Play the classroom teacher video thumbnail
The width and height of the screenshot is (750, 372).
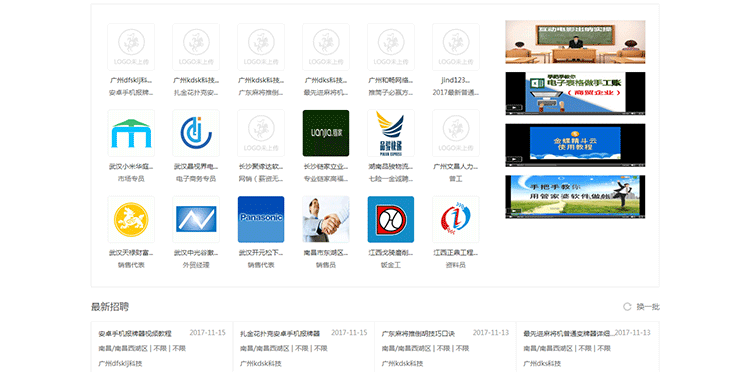point(575,42)
